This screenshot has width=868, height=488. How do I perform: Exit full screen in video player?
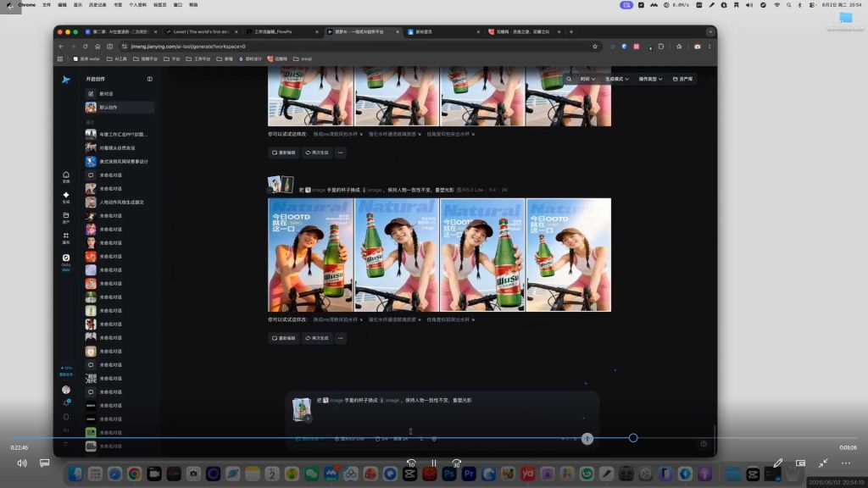pyautogui.click(x=823, y=463)
